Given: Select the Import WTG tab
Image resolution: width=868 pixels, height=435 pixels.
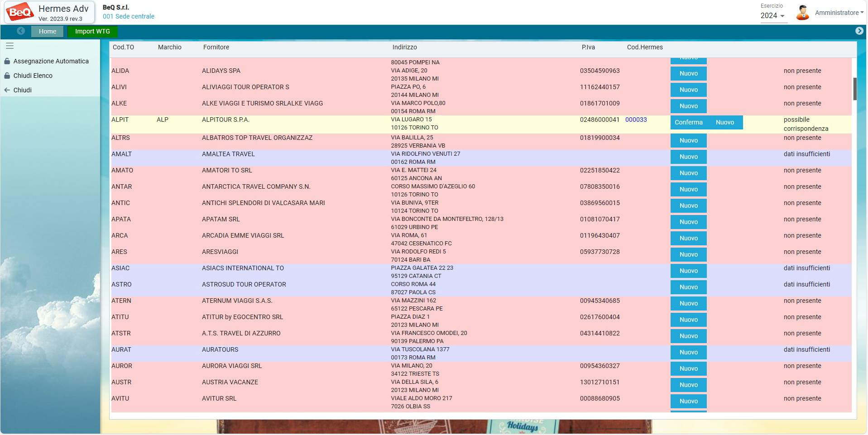Looking at the screenshot, I should pyautogui.click(x=92, y=31).
